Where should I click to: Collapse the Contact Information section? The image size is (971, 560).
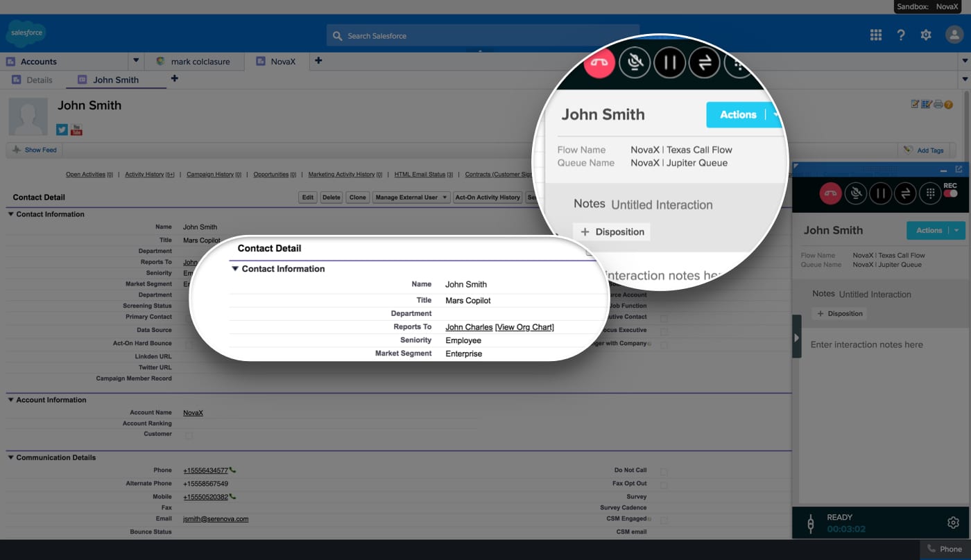tap(10, 214)
